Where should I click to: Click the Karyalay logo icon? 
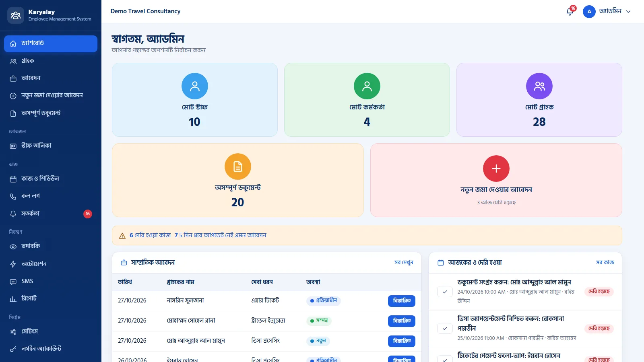(x=16, y=15)
